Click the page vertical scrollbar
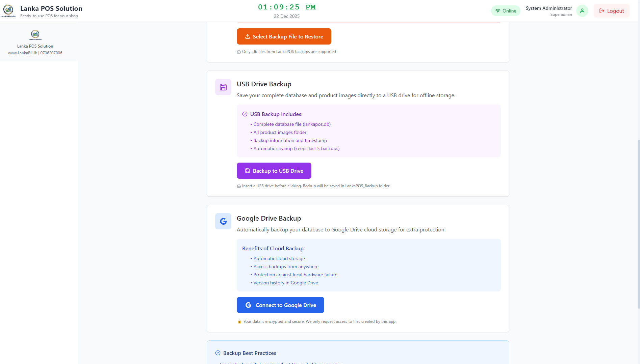 [638, 223]
